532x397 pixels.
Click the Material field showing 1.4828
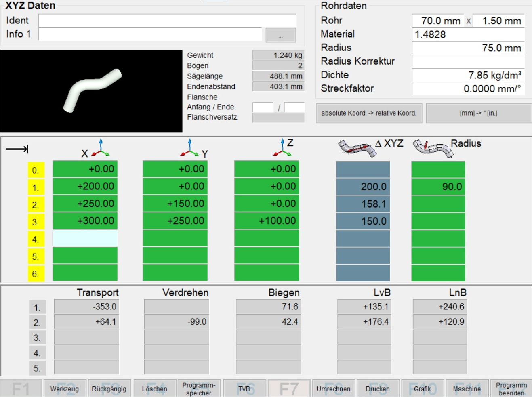[x=468, y=34]
